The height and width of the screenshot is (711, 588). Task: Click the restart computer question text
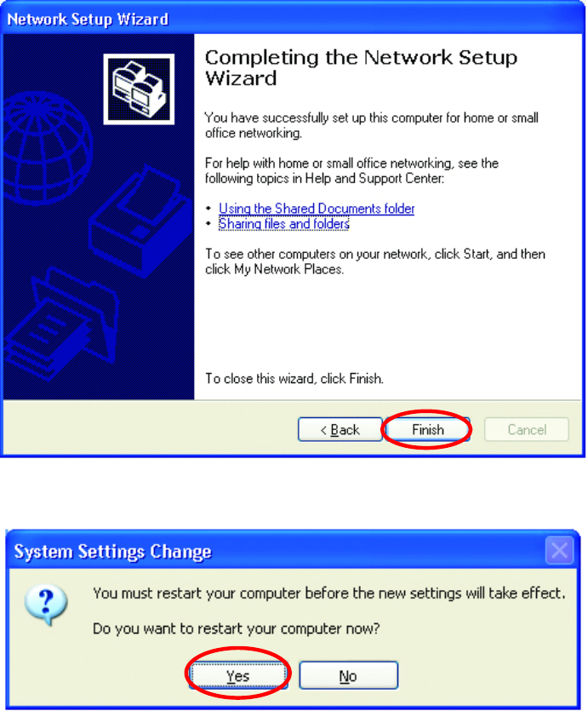click(x=236, y=629)
